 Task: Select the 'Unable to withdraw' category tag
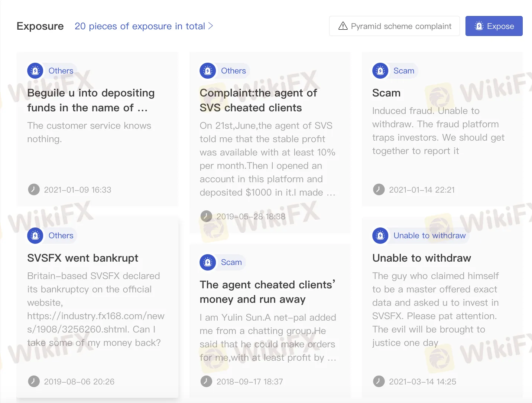click(429, 236)
